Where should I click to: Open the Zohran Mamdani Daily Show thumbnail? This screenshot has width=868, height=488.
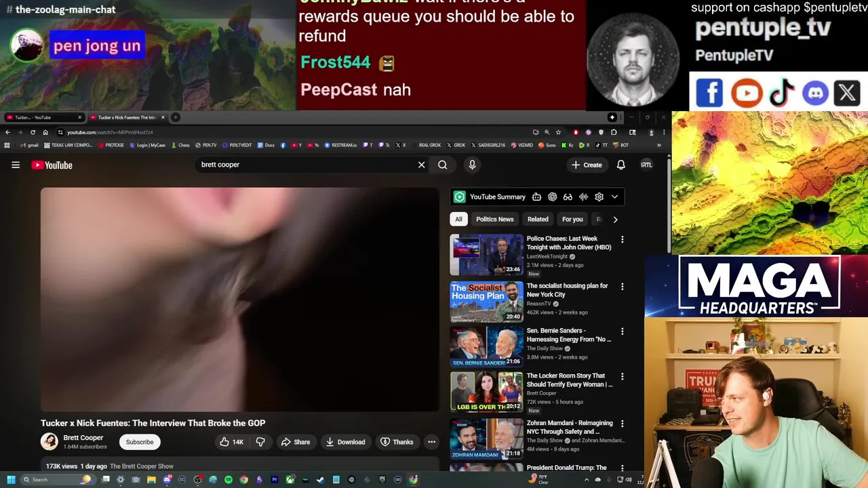(487, 439)
